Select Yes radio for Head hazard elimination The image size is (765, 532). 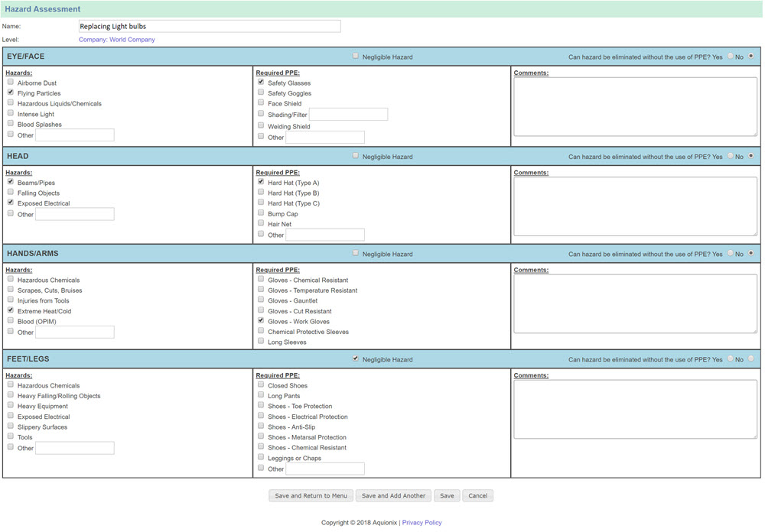pos(730,156)
